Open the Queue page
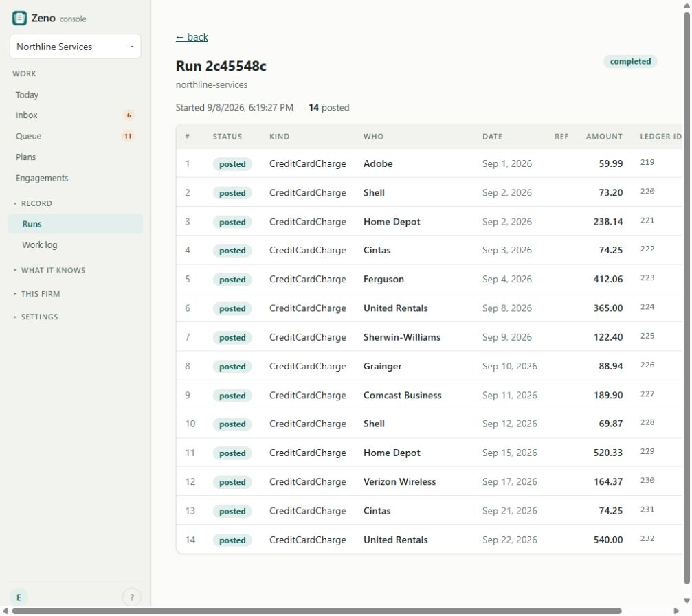This screenshot has height=616, width=692. click(x=28, y=136)
